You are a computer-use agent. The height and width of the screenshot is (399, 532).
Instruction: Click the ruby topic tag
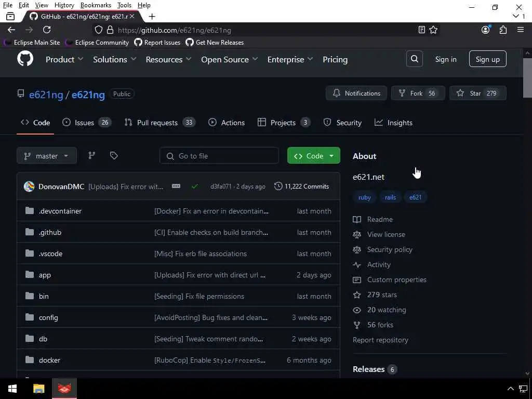point(364,197)
